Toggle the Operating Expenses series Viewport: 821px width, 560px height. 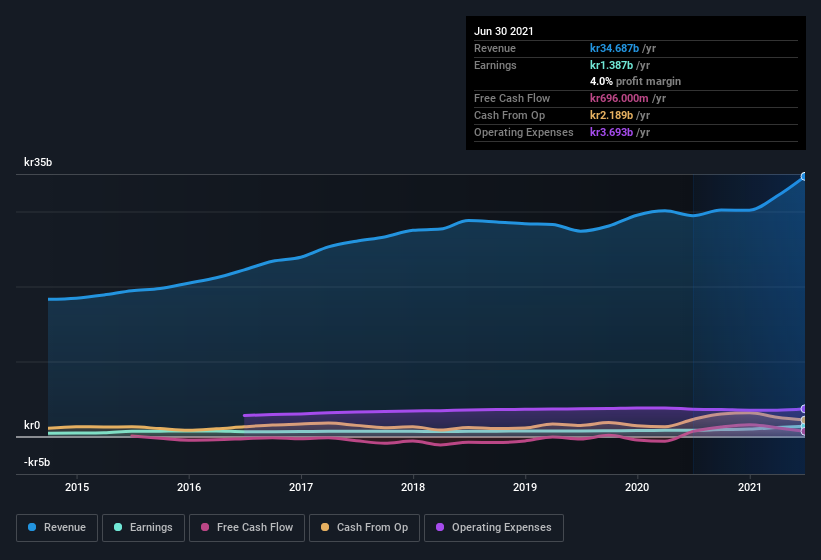click(x=494, y=528)
